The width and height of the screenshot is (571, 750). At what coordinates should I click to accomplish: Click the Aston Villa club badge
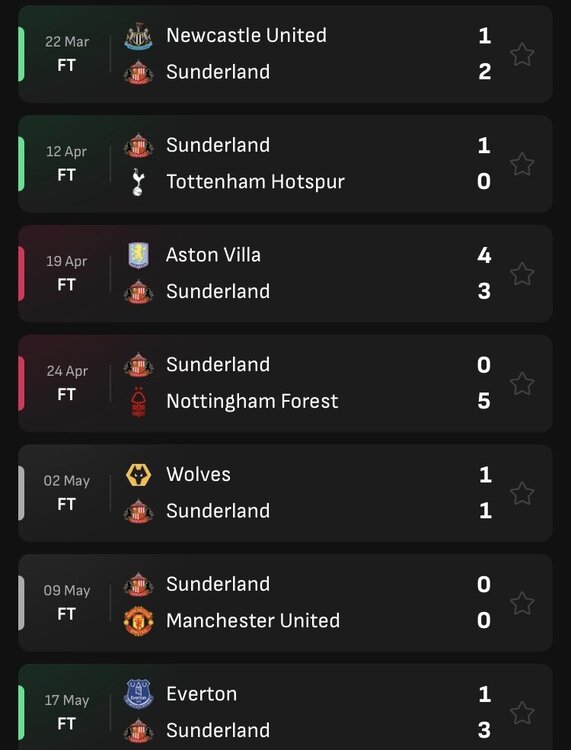pos(138,255)
